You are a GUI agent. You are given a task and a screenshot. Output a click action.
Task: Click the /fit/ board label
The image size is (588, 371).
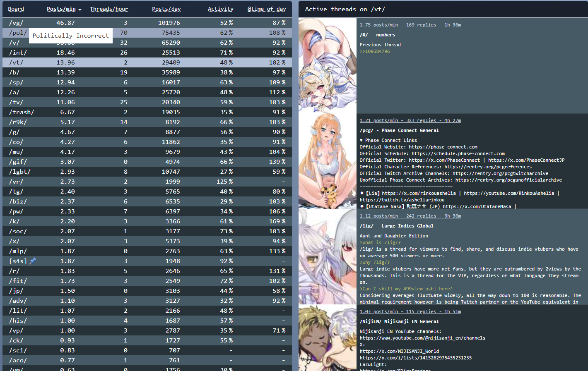18,281
